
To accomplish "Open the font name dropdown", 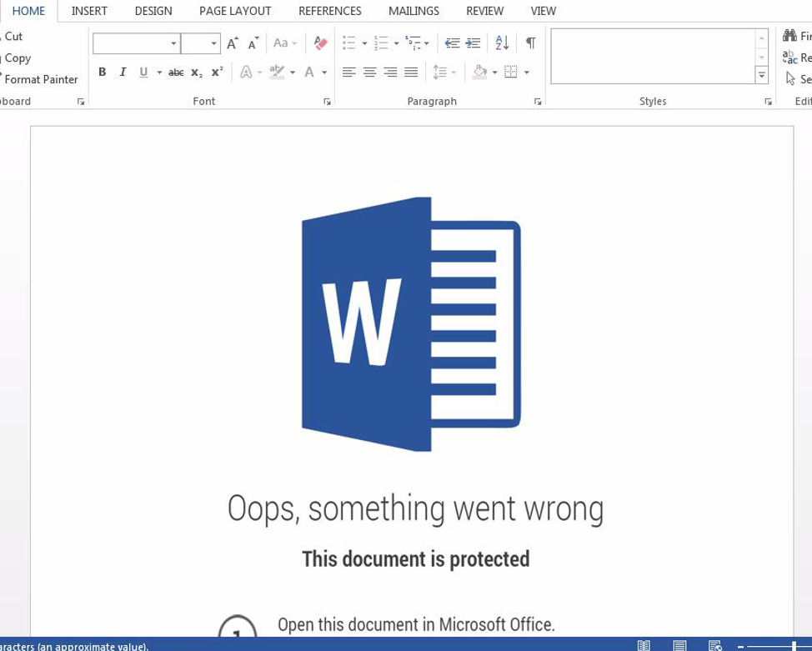I will (173, 43).
